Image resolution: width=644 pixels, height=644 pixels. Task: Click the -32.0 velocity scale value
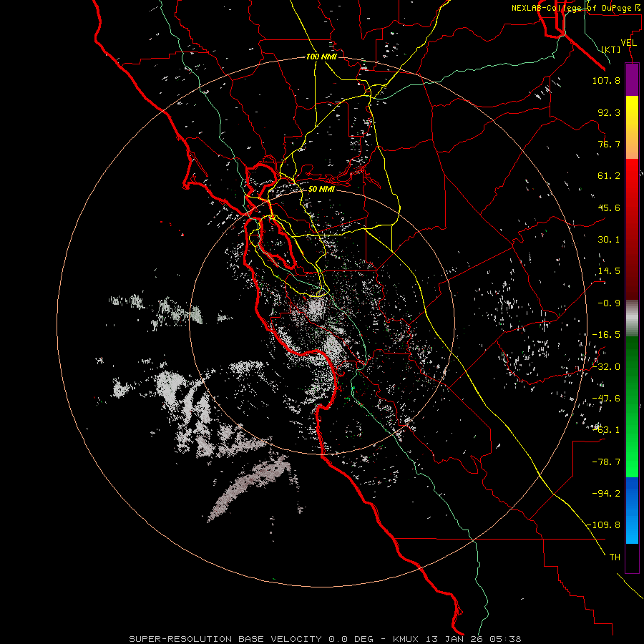coord(606,367)
